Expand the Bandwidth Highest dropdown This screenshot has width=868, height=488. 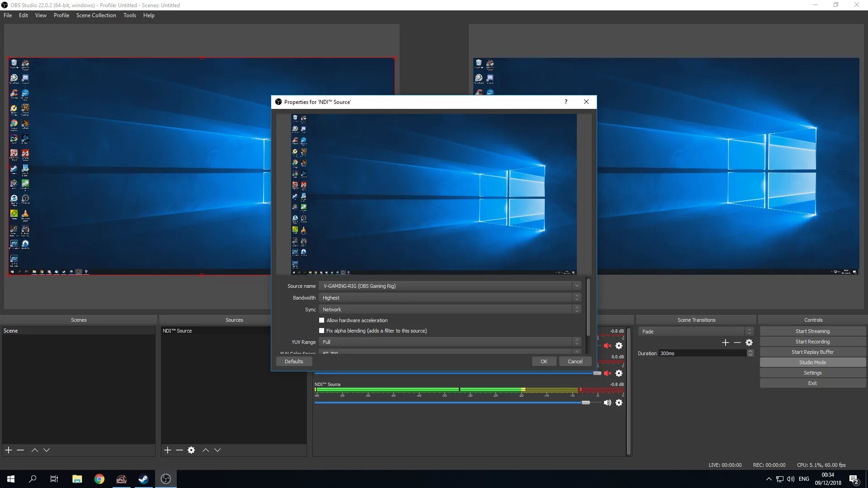[x=576, y=297]
